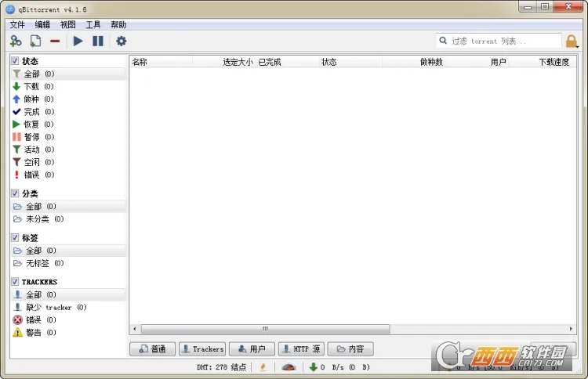Uncheck the 标签 section checkbox
The width and height of the screenshot is (588, 379).
point(15,237)
